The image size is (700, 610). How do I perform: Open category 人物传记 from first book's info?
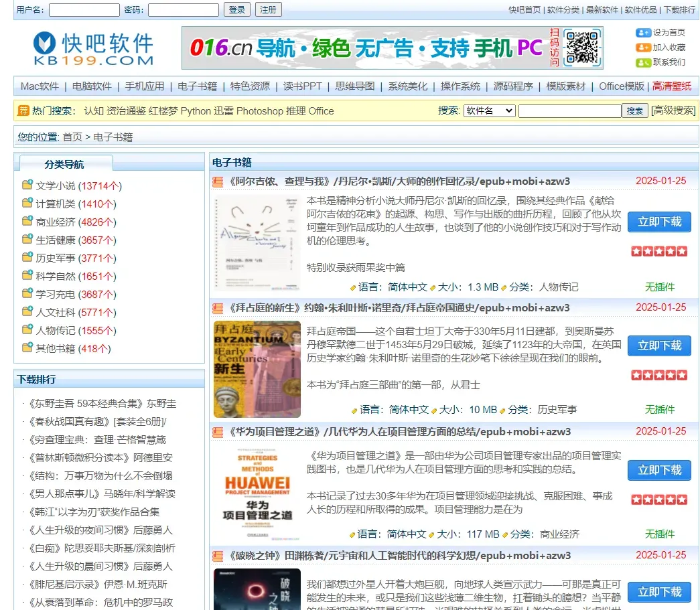pyautogui.click(x=559, y=287)
